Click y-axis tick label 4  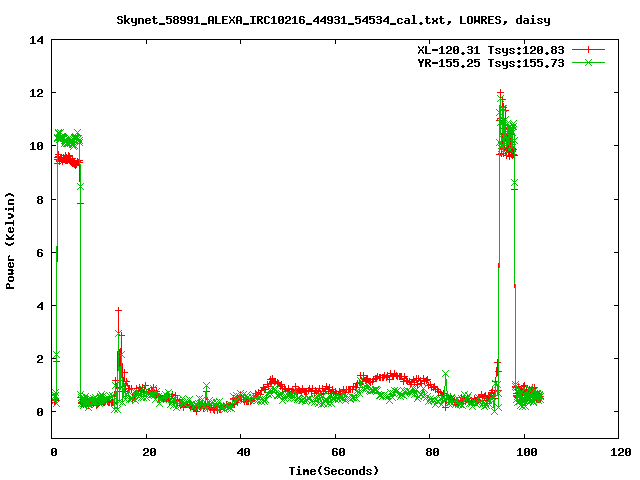[x=40, y=306]
